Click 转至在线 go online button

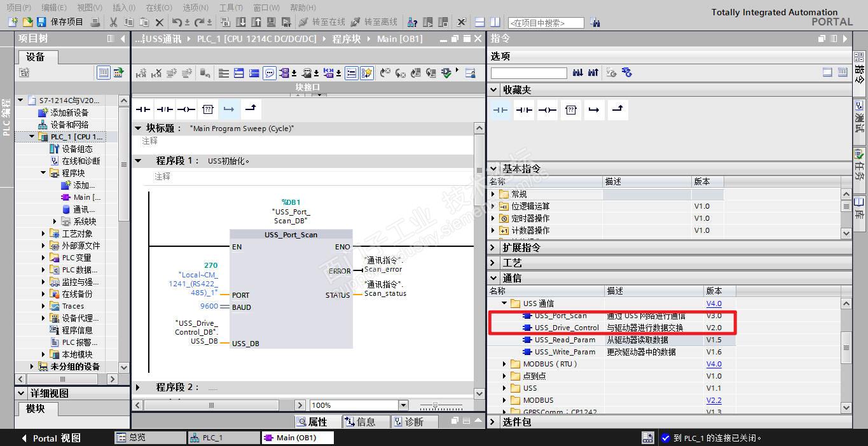(323, 22)
